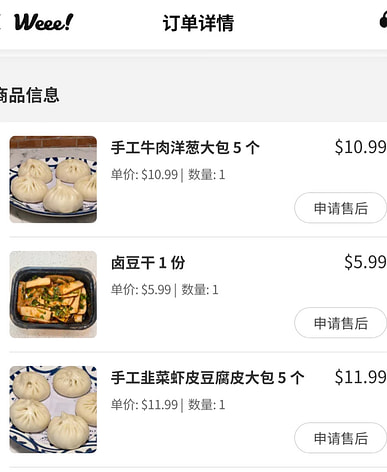The height and width of the screenshot is (472, 387).
Task: Open the partially visible header icon at right
Action: click(x=383, y=19)
